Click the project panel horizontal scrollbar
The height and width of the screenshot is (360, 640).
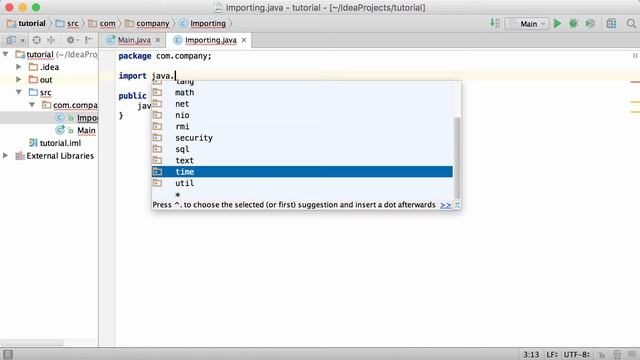(32, 343)
